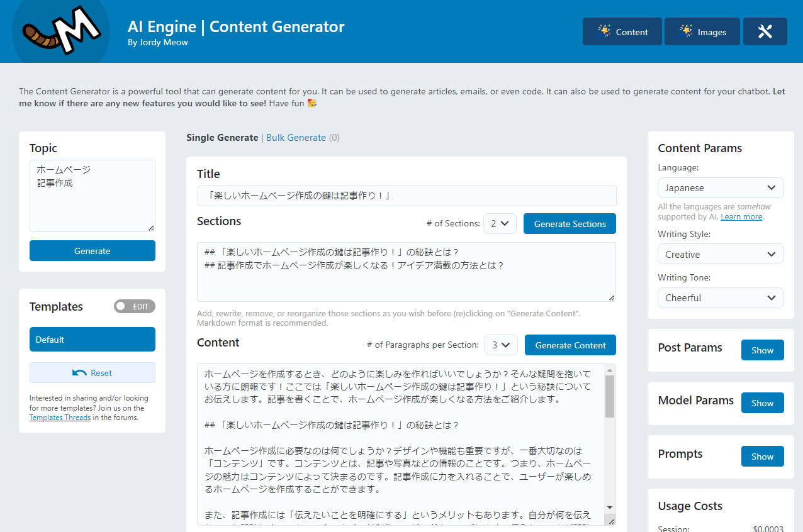This screenshot has height=532, width=803.
Task: Click the "Content Params" heading
Action: pyautogui.click(x=700, y=148)
